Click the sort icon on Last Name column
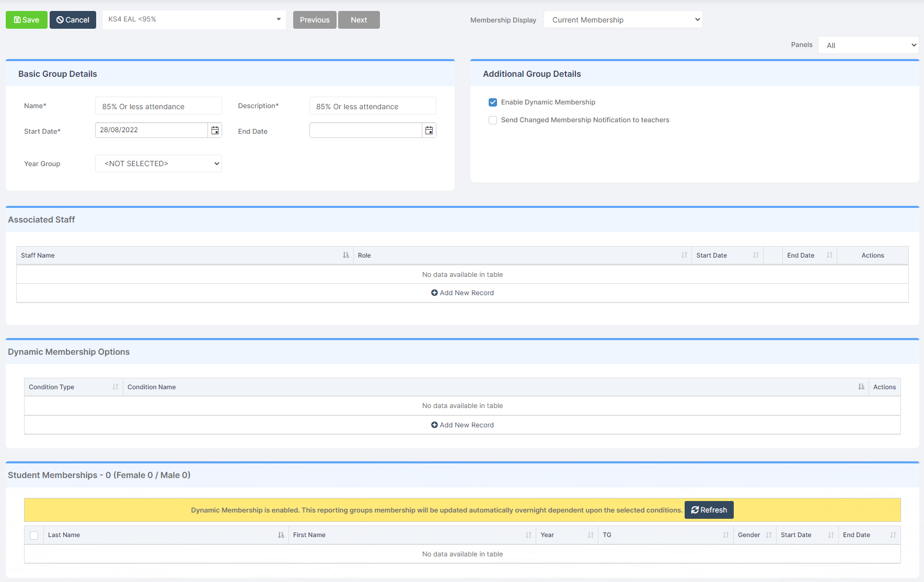 281,535
